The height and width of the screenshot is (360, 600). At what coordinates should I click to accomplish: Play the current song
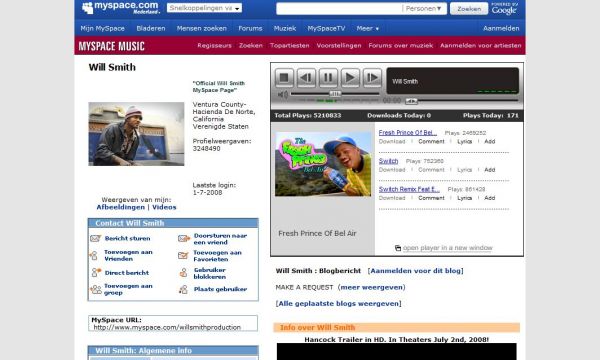tap(350, 78)
